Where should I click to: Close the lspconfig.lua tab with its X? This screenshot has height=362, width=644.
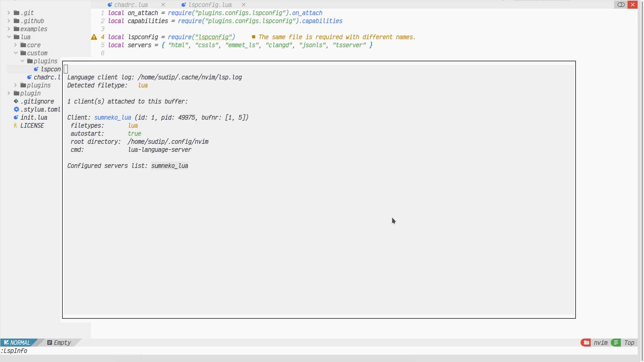point(243,5)
